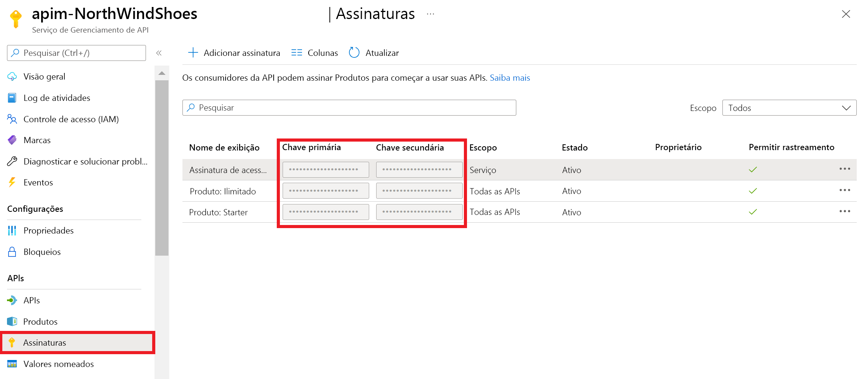Sort by Estado column header

(x=575, y=147)
